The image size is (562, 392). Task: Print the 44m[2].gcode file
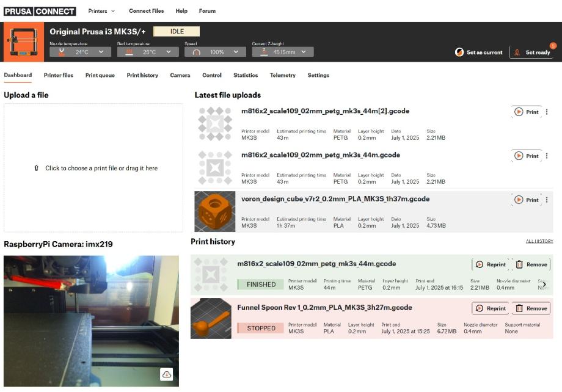point(527,112)
